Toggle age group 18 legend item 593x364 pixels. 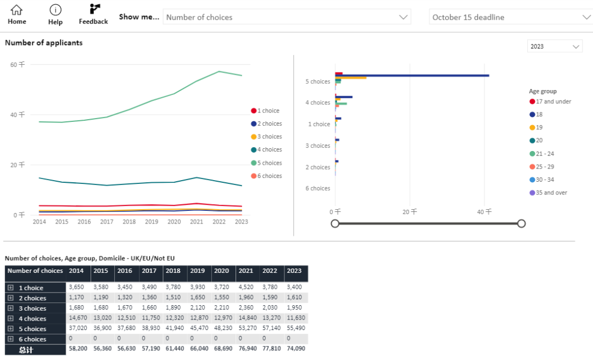(536, 115)
